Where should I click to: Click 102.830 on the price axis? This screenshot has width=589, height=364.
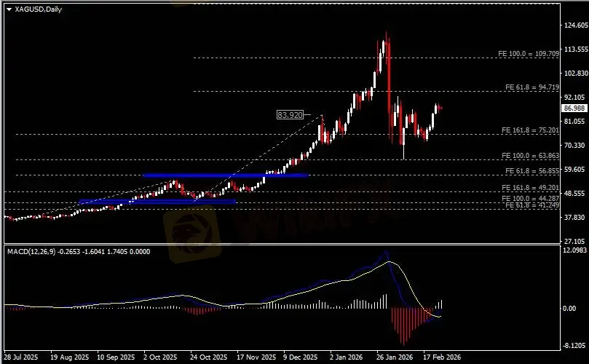(574, 74)
